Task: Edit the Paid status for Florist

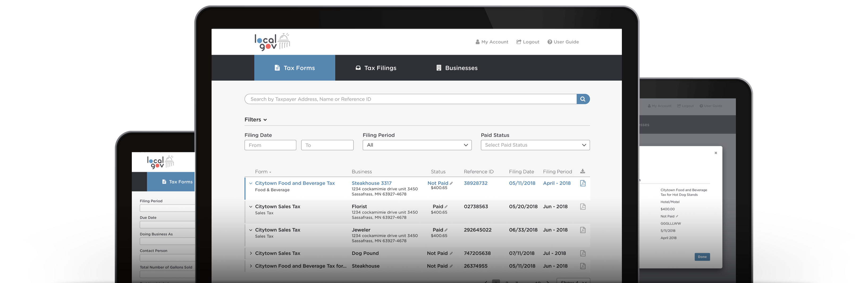Action: coord(446,207)
